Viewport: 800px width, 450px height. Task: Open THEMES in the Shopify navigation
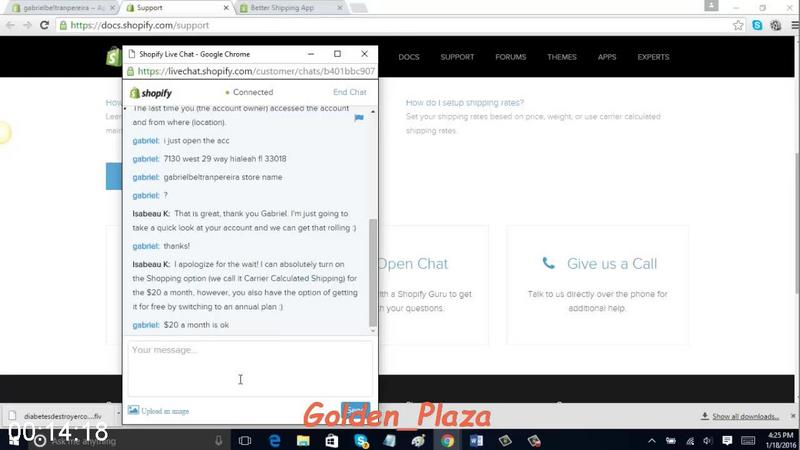562,57
